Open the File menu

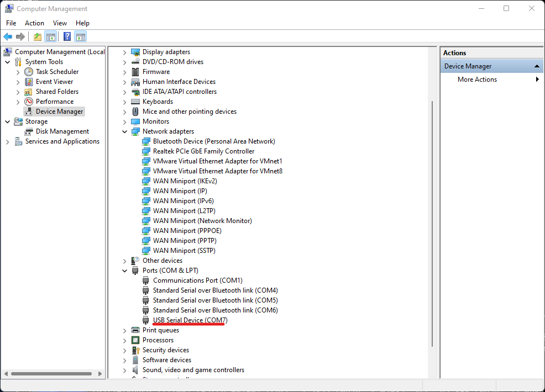click(x=11, y=23)
